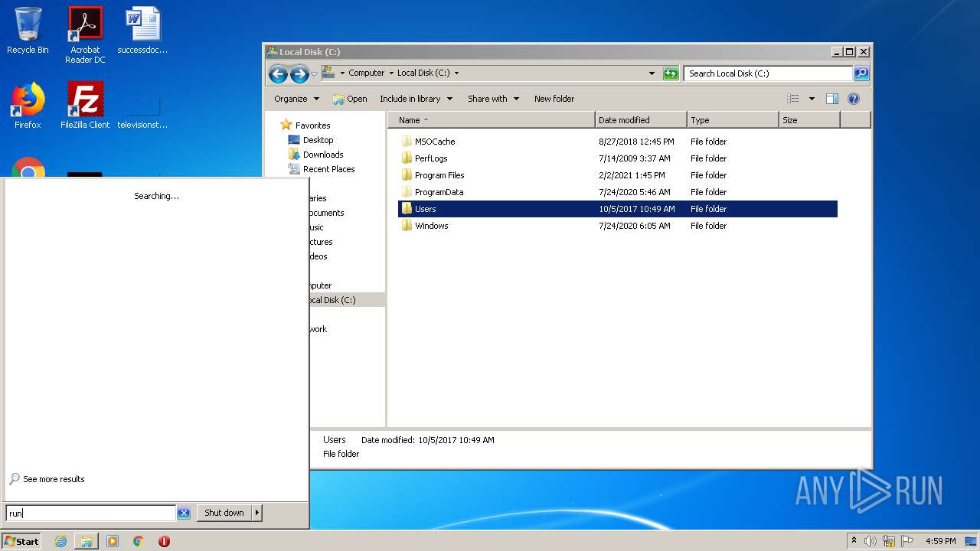This screenshot has height=551, width=980.
Task: Open Organize dropdown menu
Action: pos(296,99)
